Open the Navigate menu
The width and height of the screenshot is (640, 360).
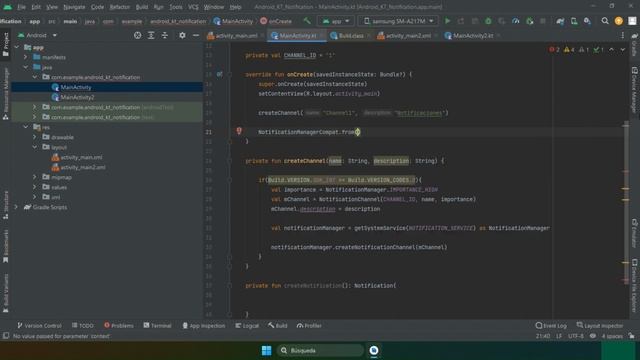point(74,7)
